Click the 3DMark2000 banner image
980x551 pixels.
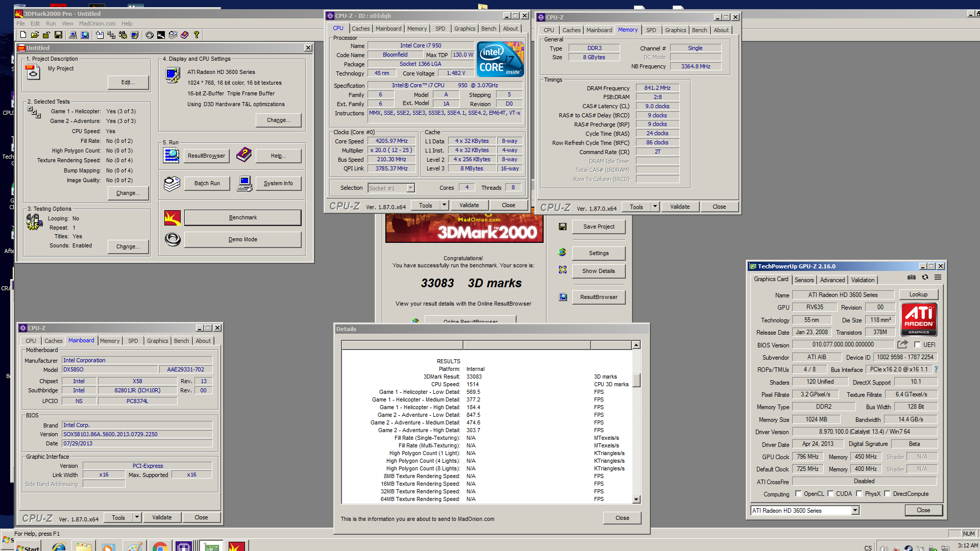(464, 229)
